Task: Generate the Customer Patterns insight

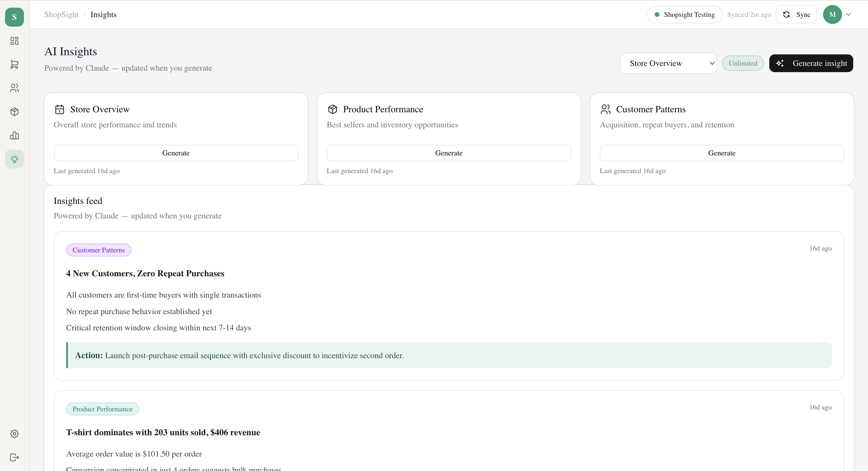Action: pyautogui.click(x=722, y=153)
